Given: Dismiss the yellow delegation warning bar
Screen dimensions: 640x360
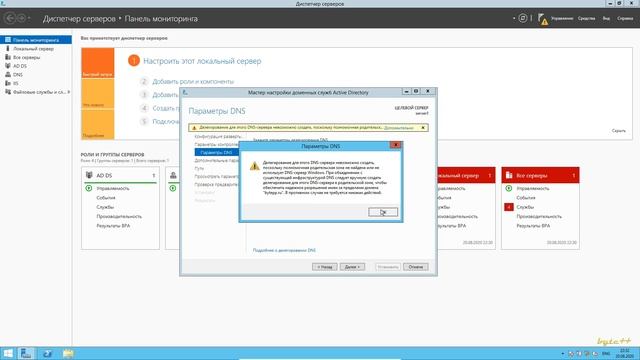Looking at the screenshot, I should 423,128.
